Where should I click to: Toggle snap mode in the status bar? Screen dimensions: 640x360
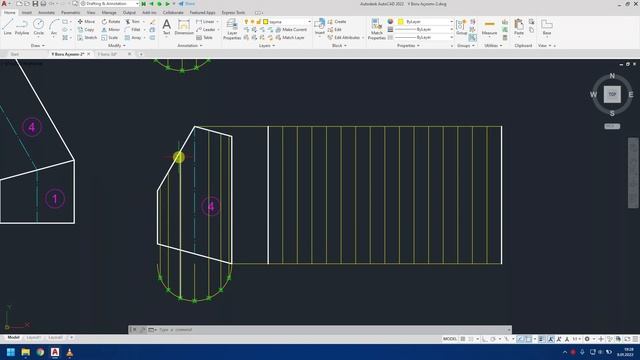point(471,339)
